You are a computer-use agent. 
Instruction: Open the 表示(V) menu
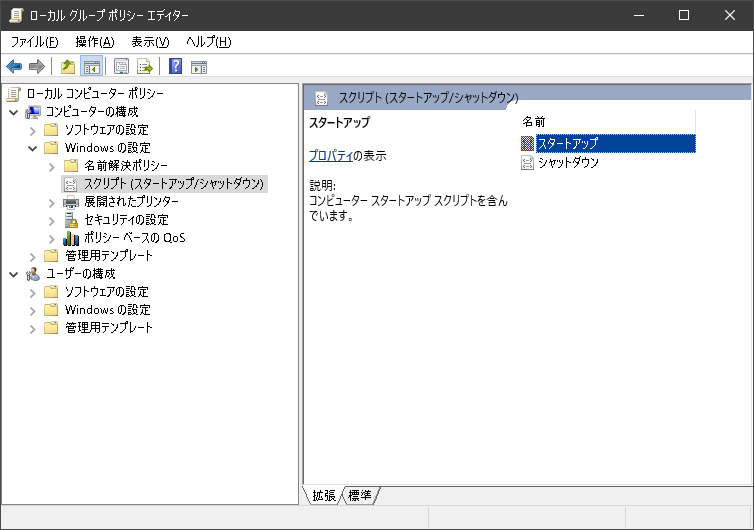pyautogui.click(x=150, y=42)
